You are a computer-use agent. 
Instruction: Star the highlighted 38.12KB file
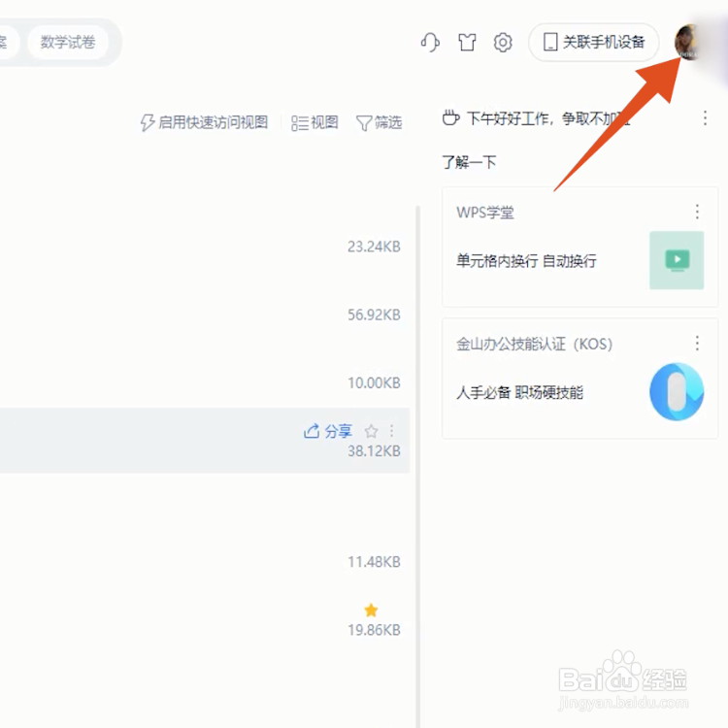371,431
